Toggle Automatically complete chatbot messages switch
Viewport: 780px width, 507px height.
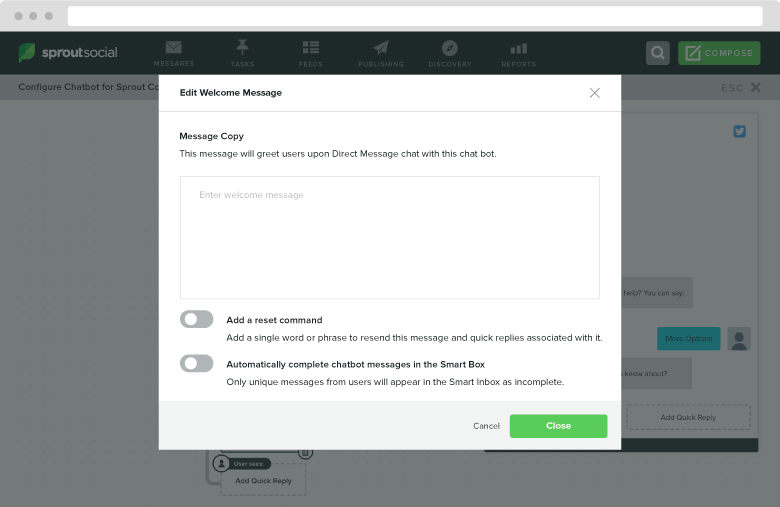point(196,363)
